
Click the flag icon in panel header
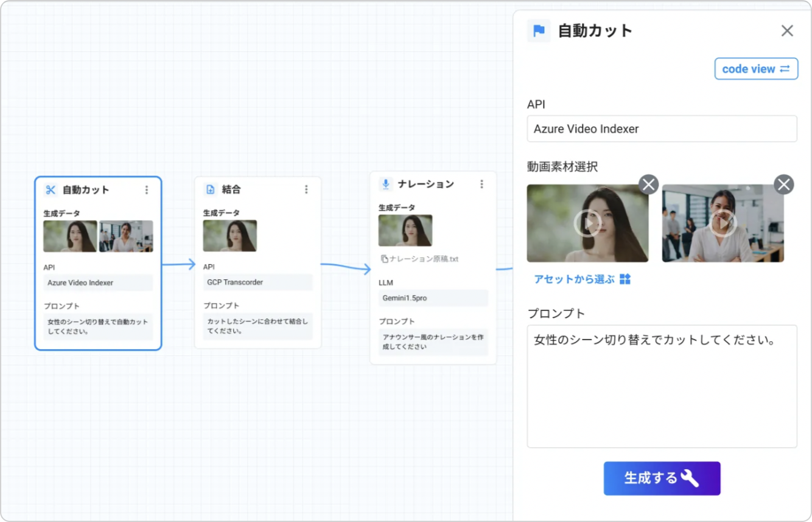539,31
